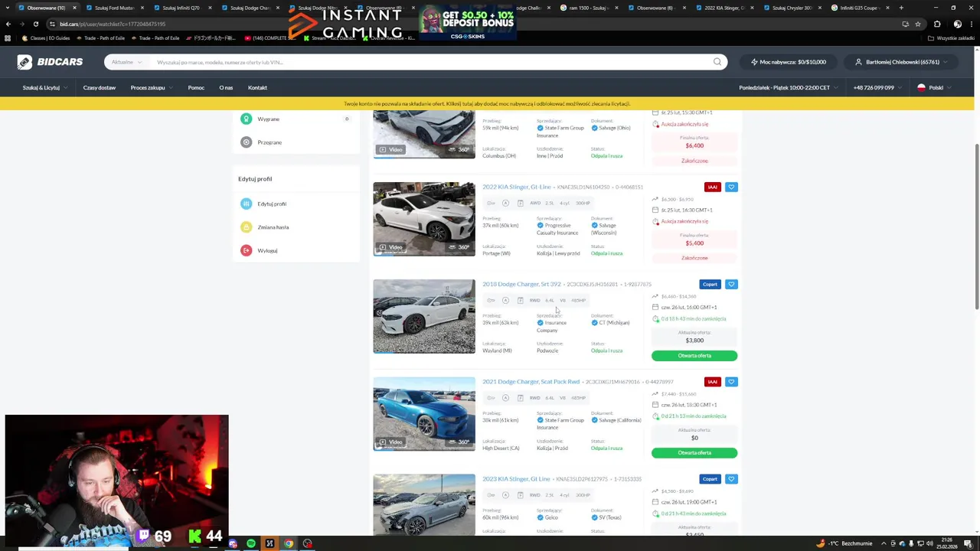Click browser back arrow
The width and height of the screenshot is (980, 551).
coord(8,24)
